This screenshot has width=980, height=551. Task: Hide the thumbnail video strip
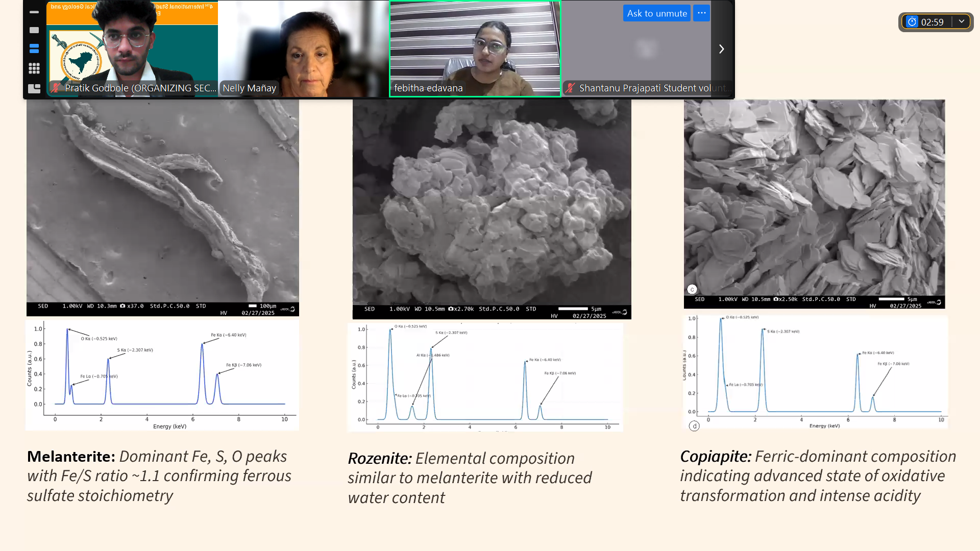point(34,12)
